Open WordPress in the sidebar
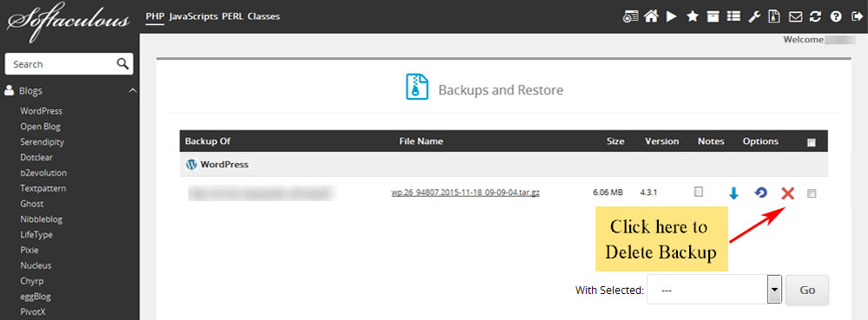Viewport: 868px width, 320px height. tap(42, 110)
